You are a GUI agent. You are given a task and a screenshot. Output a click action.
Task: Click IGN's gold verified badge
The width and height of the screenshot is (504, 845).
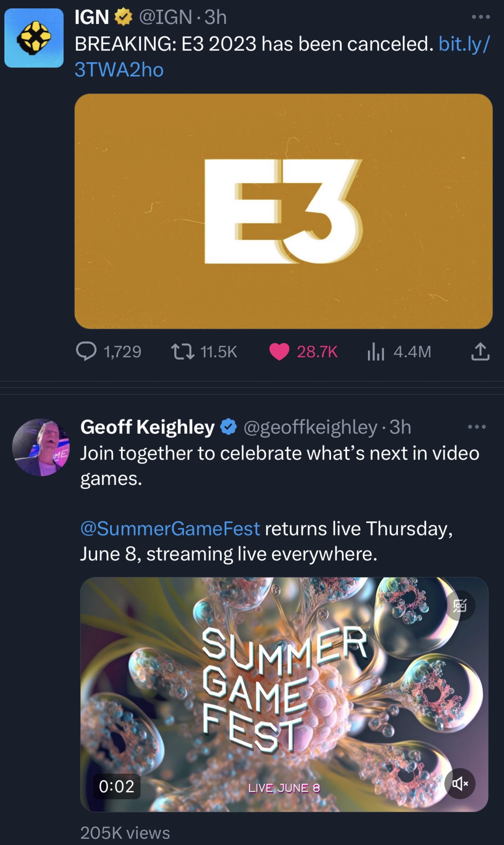[x=123, y=17]
